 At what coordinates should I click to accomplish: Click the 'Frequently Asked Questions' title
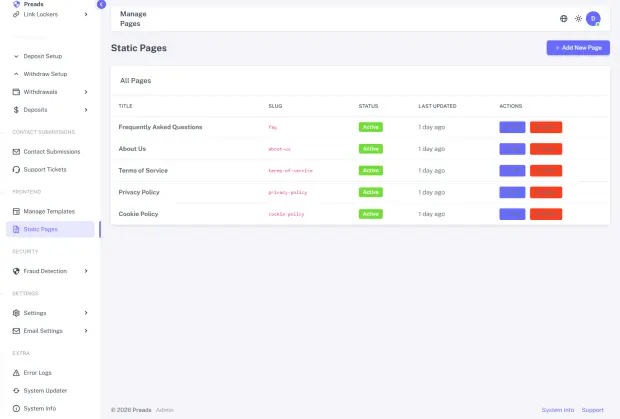tap(160, 127)
